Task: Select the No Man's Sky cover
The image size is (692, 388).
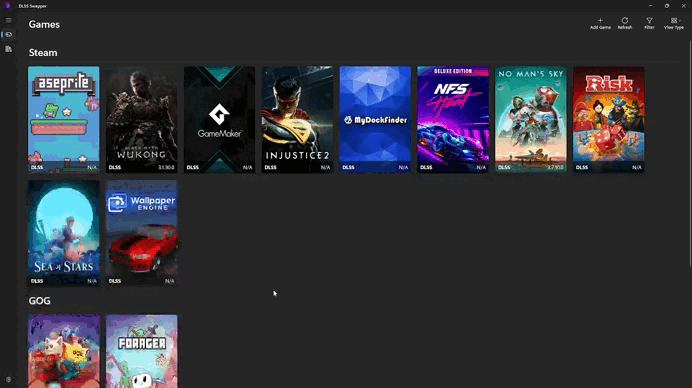Action: click(531, 119)
